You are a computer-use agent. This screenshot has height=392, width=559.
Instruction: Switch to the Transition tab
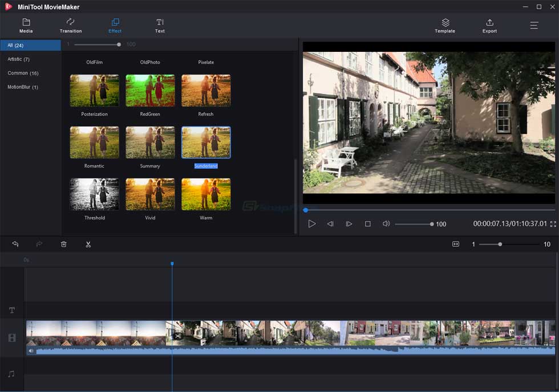tap(70, 25)
